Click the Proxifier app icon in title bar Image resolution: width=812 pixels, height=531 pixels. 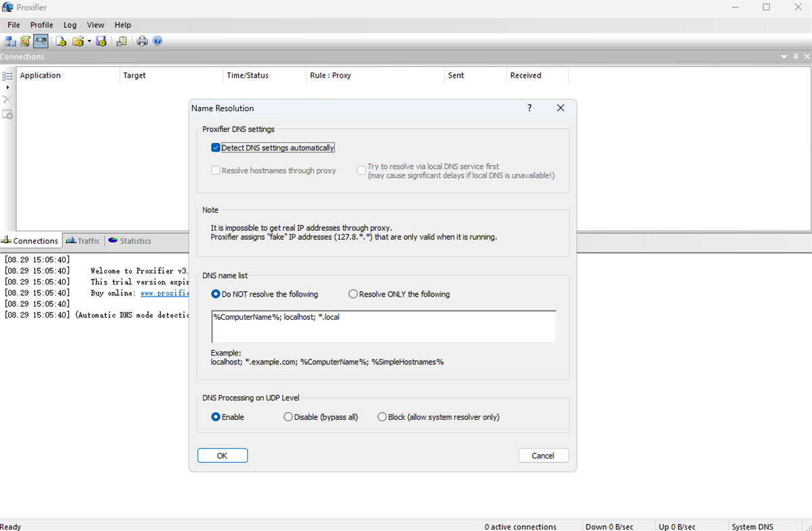pos(7,7)
